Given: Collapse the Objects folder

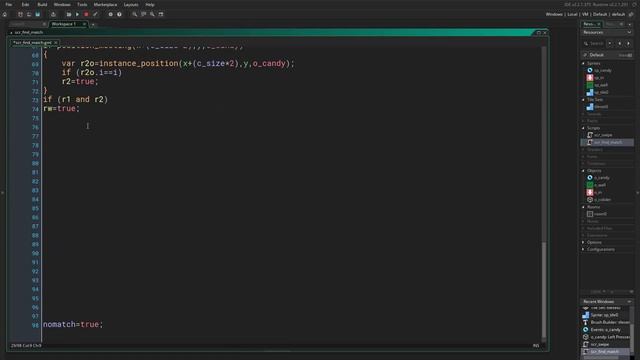Looking at the screenshot, I should [x=583, y=171].
